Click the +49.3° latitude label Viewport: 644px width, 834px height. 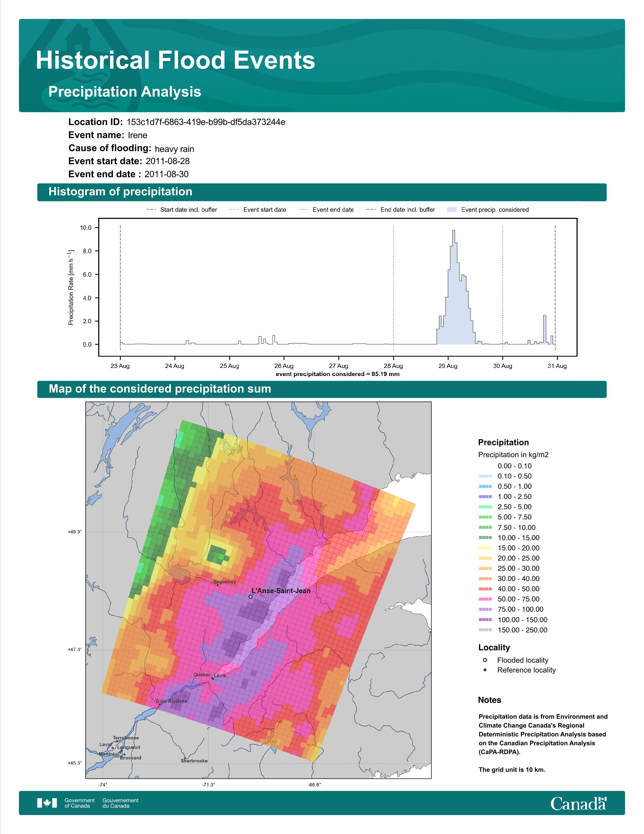pos(75,532)
